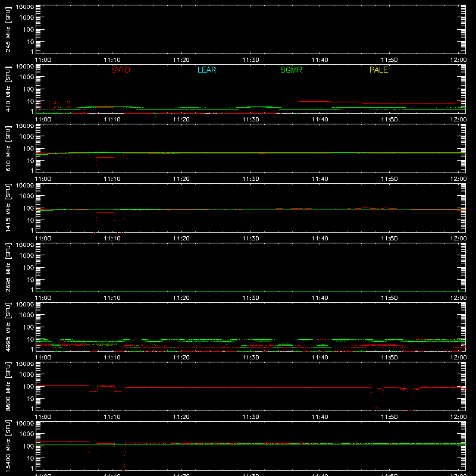Click 11:00 tick below the 245 MHz panel
Image resolution: width=476 pixels, height=476 pixels.
pos(43,60)
